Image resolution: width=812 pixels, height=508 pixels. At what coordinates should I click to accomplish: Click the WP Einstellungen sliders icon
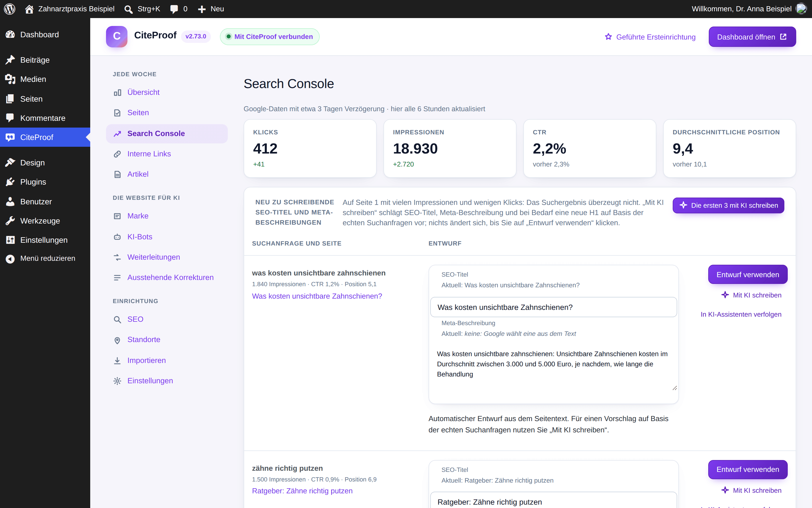(10, 240)
